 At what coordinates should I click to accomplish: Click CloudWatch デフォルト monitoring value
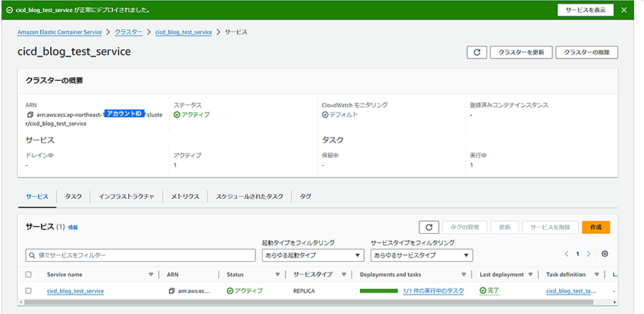[x=340, y=114]
